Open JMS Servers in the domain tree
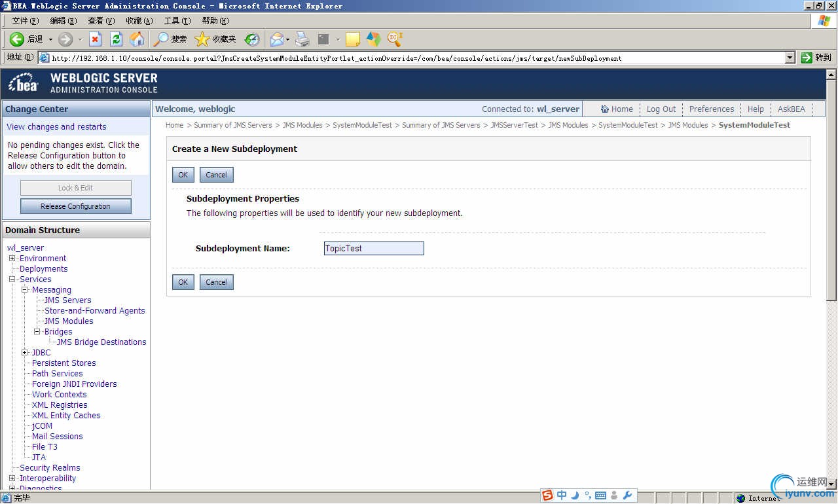Image resolution: width=838 pixels, height=504 pixels. 68,300
